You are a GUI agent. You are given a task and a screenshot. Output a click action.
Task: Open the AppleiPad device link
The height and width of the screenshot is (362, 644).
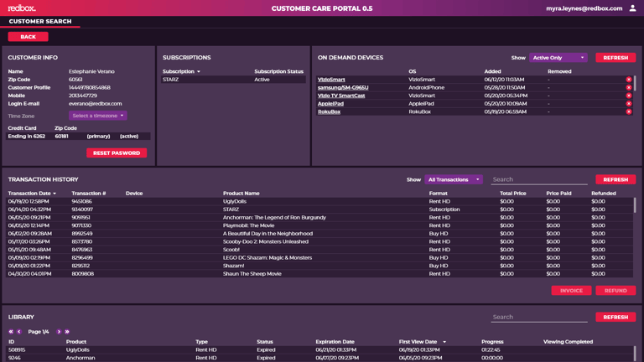(x=330, y=104)
